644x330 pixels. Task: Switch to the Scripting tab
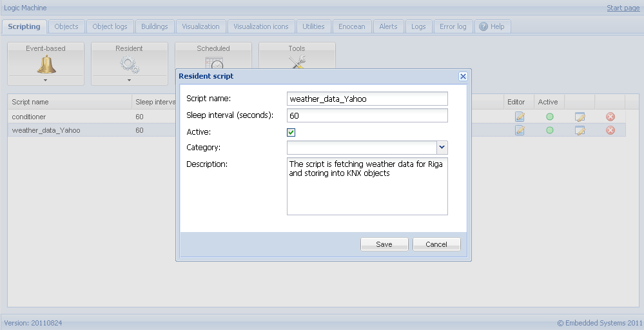pyautogui.click(x=24, y=26)
